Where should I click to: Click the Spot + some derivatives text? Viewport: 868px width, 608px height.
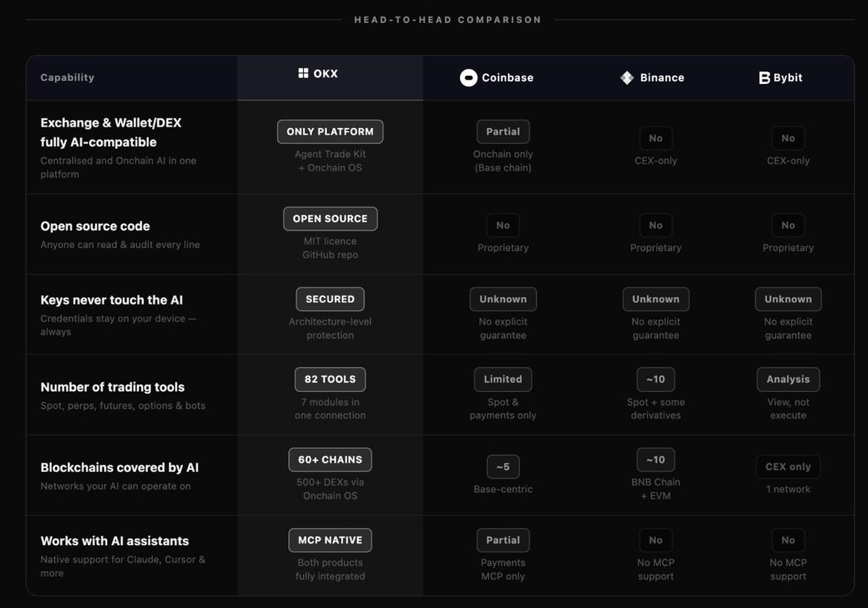[x=655, y=408]
